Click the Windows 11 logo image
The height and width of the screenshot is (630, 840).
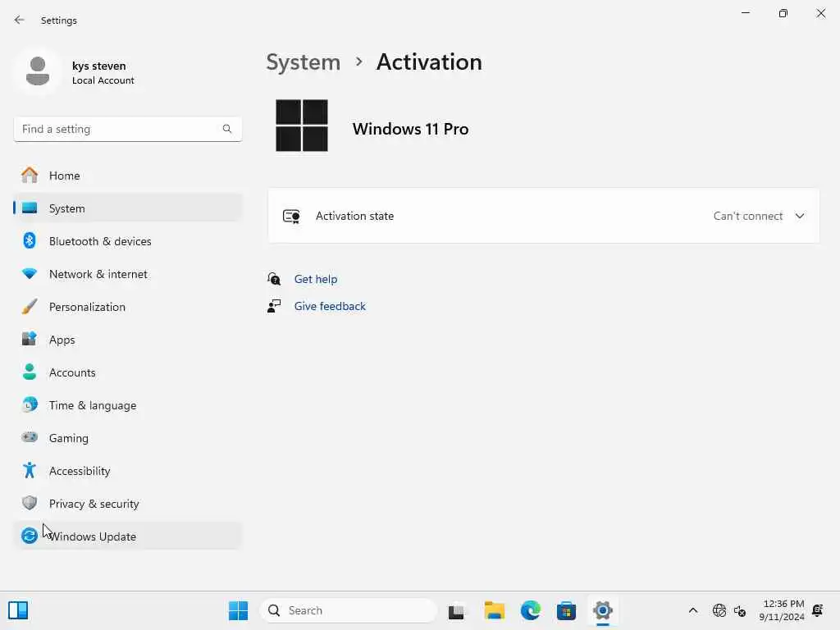tap(302, 126)
